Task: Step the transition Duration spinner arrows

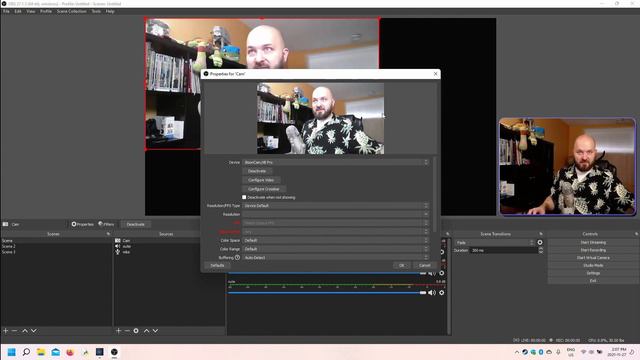Action: click(541, 250)
